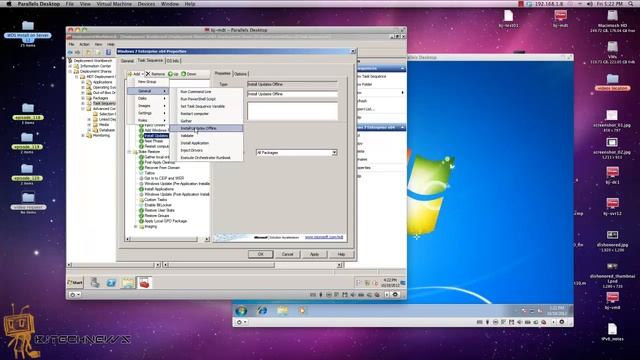Expand the Packages tree node
Viewport: 640px width, 360px height.
[83, 98]
